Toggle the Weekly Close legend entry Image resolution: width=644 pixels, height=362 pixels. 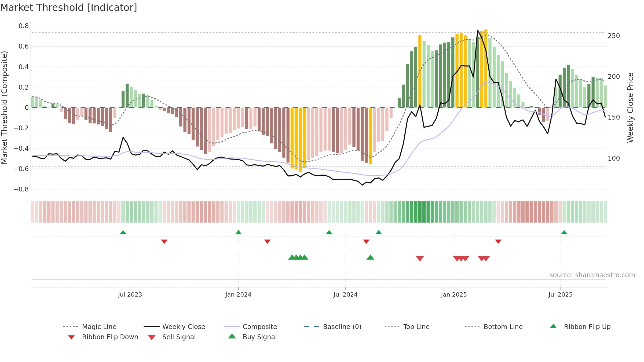(x=174, y=327)
